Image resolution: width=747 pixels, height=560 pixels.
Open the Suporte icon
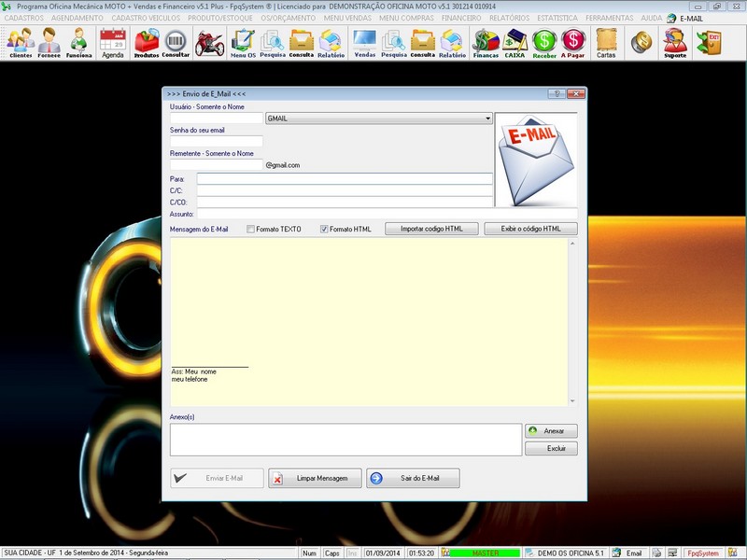674,42
